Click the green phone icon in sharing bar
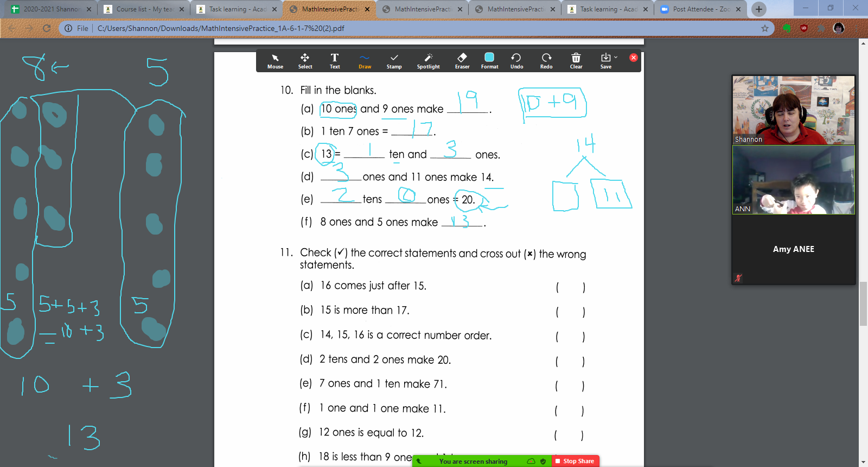This screenshot has width=868, height=467. 419,462
